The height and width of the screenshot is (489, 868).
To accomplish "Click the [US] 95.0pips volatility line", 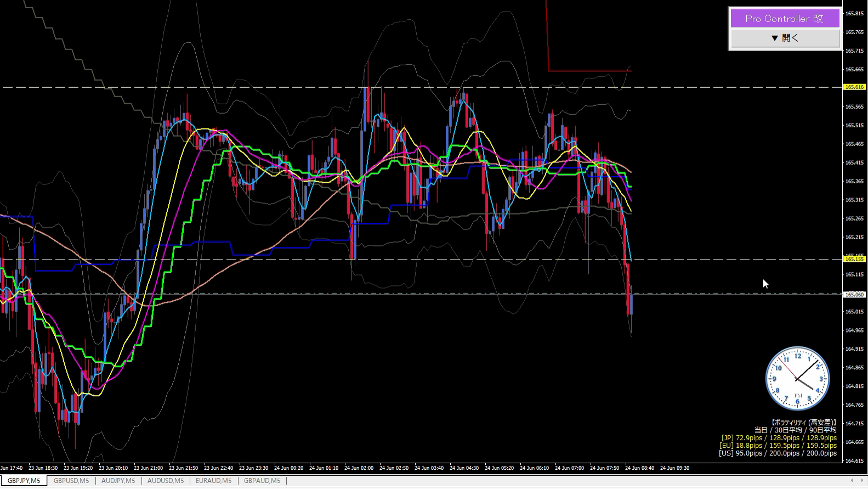I will [778, 453].
